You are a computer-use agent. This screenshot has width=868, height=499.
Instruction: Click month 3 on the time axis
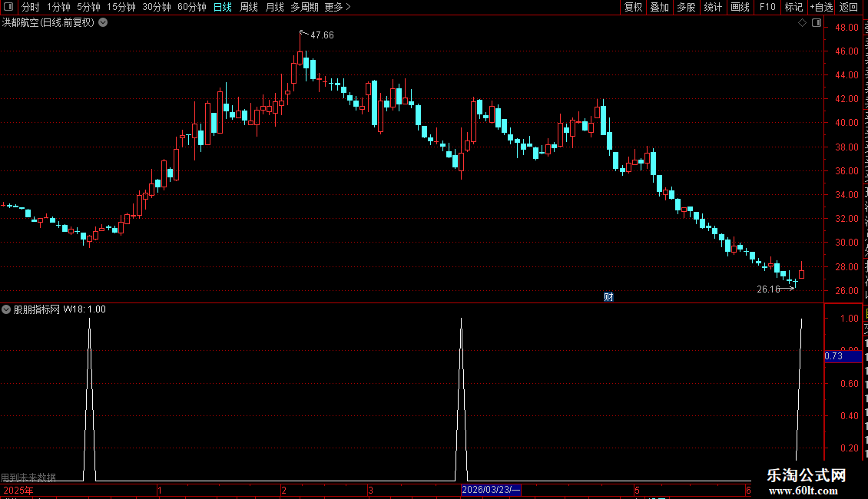click(370, 491)
